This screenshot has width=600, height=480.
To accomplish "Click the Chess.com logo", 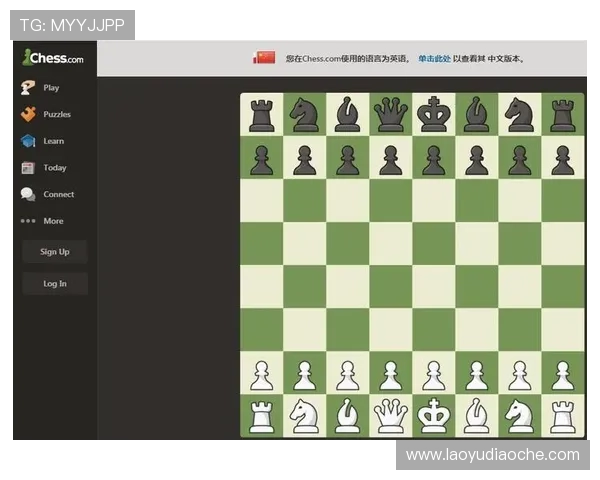I will point(52,58).
